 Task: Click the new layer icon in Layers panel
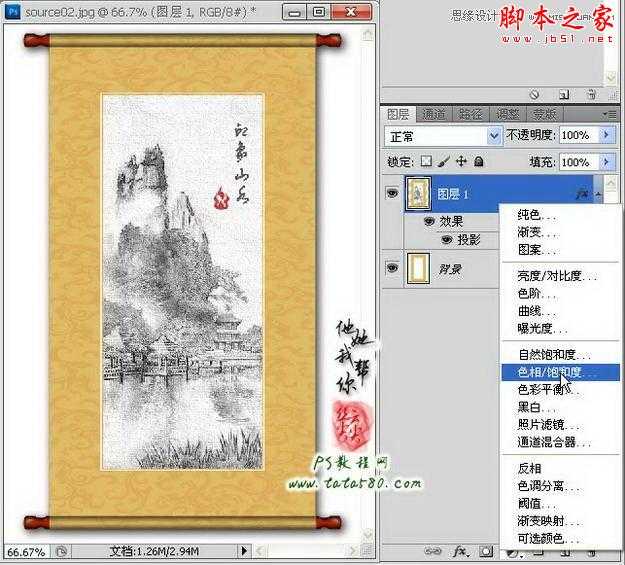(565, 553)
